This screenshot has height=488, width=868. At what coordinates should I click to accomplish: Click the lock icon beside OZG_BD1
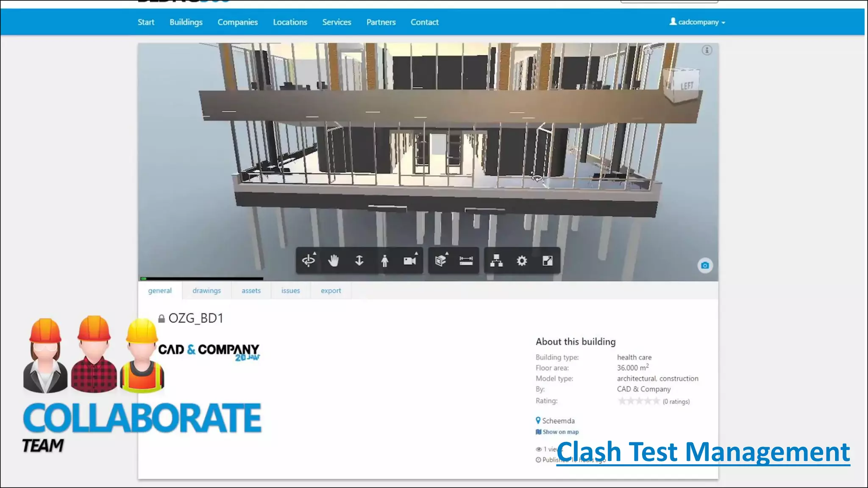pyautogui.click(x=161, y=319)
